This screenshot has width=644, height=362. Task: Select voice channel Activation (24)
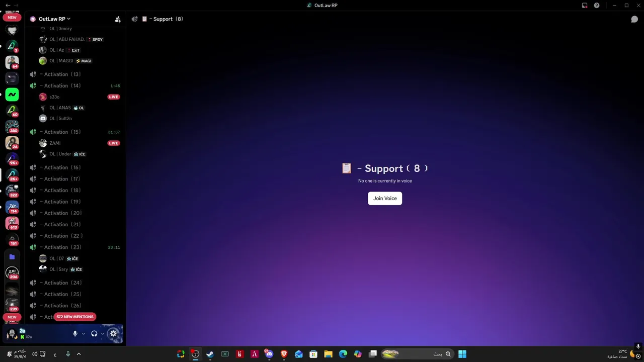[75, 283]
